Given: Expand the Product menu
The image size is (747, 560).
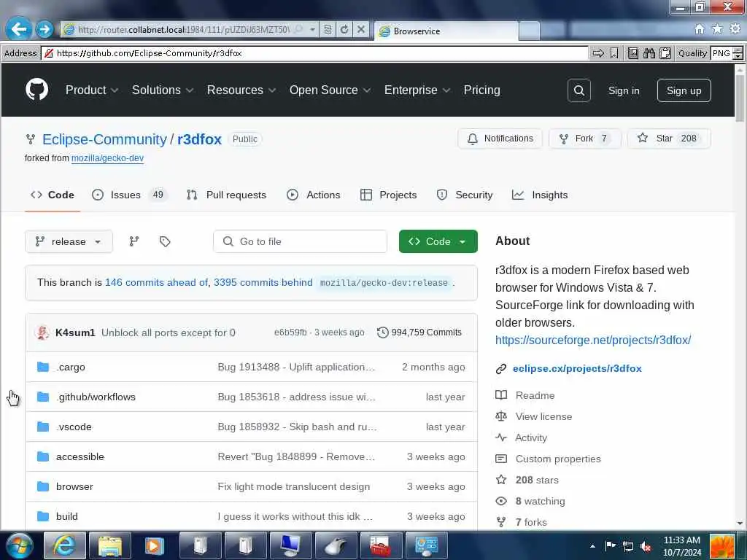Looking at the screenshot, I should tap(91, 90).
